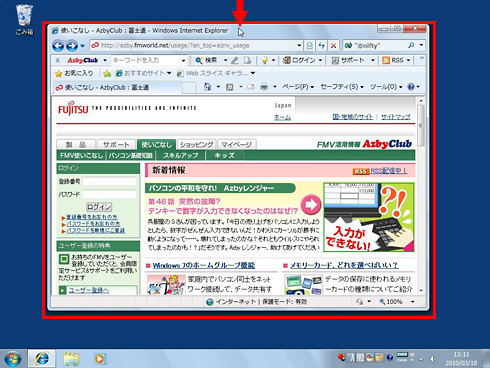Open the FMV使いこなし submenu item
Viewport: 490px width, 368px height.
pyautogui.click(x=81, y=155)
